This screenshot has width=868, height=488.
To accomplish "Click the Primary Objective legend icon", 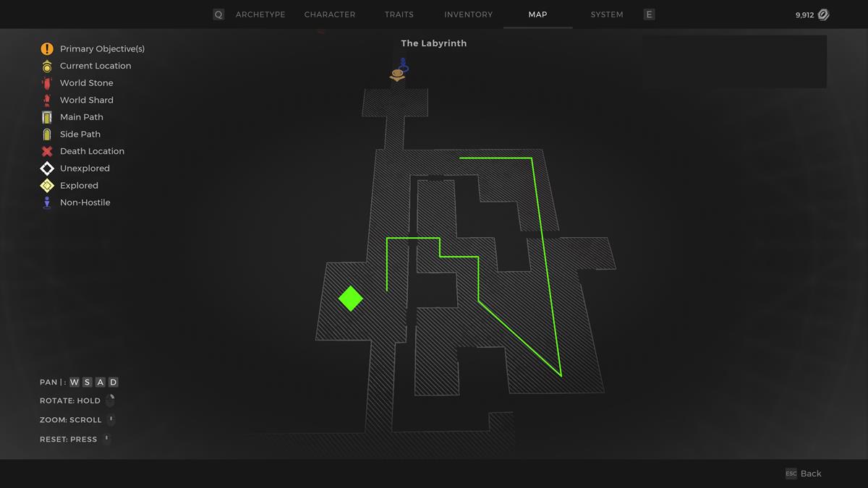I will coord(47,49).
